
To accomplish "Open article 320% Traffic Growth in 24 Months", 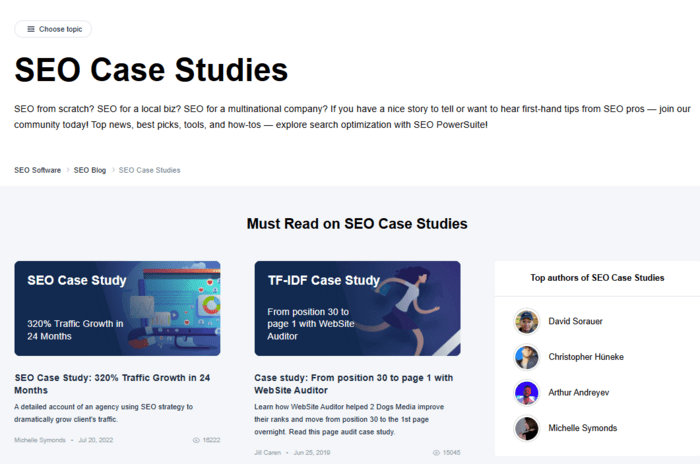I will [112, 384].
